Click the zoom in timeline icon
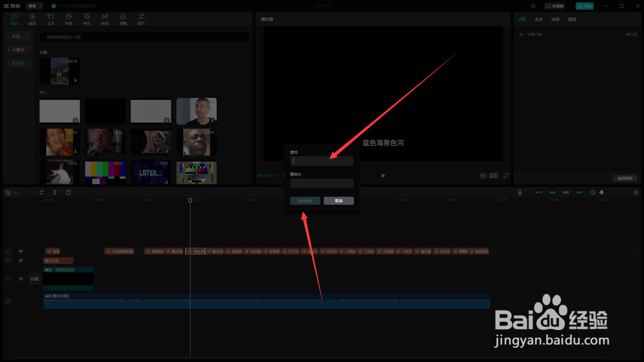The width and height of the screenshot is (644, 362). coord(636,192)
